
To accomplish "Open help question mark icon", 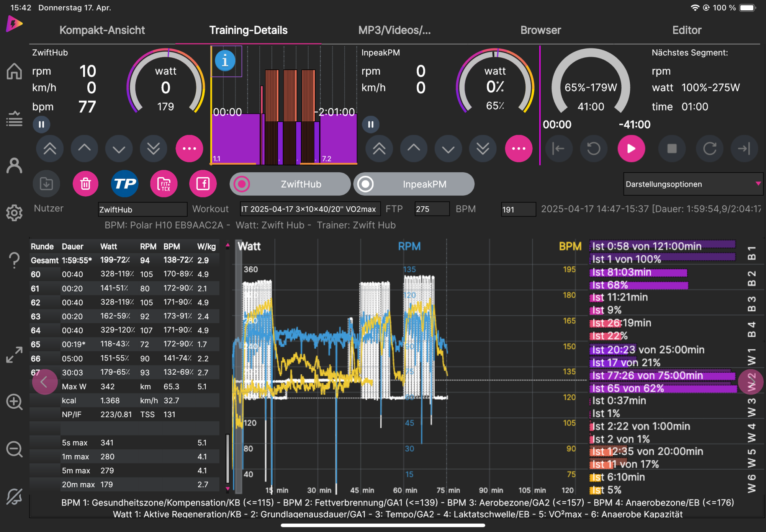I will pyautogui.click(x=14, y=260).
